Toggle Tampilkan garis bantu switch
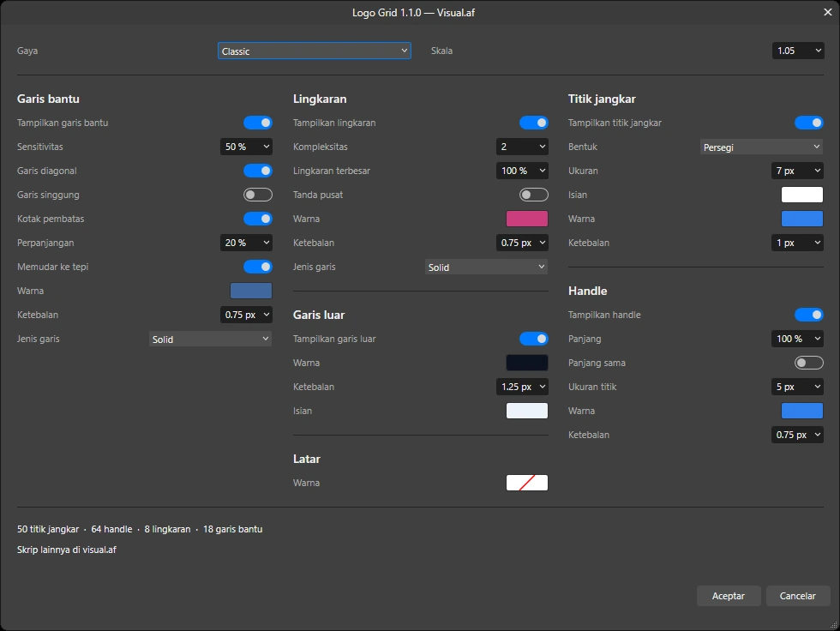840x631 pixels. pos(258,123)
